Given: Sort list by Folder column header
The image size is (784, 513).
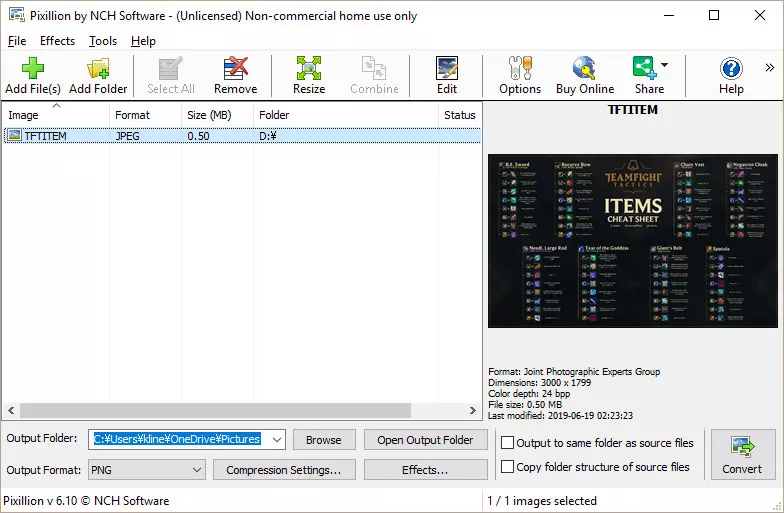Looking at the screenshot, I should 346,114.
